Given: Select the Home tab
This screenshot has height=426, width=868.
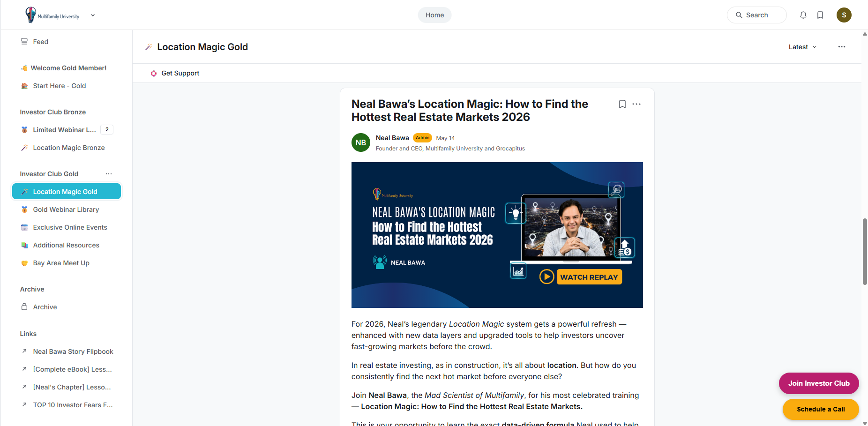Looking at the screenshot, I should 434,15.
